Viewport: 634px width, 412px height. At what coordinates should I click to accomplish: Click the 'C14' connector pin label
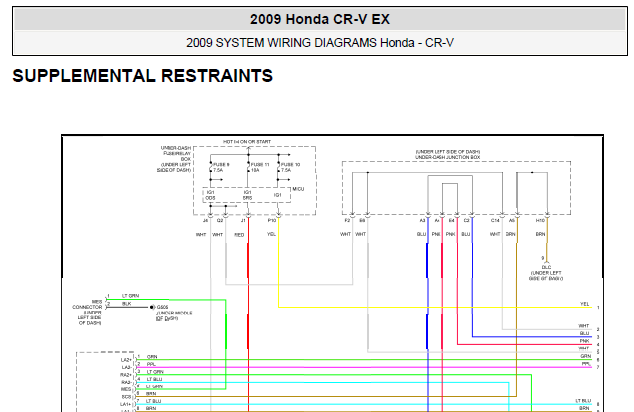pos(495,220)
